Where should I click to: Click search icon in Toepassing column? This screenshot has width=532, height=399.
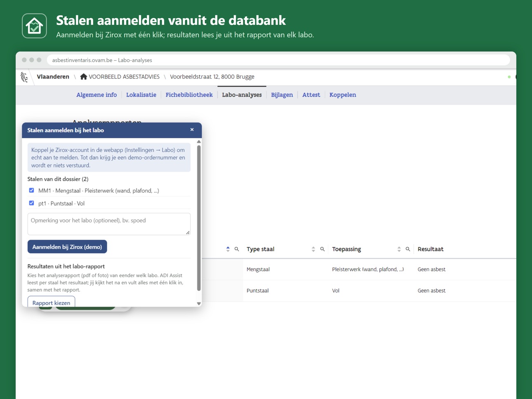408,249
